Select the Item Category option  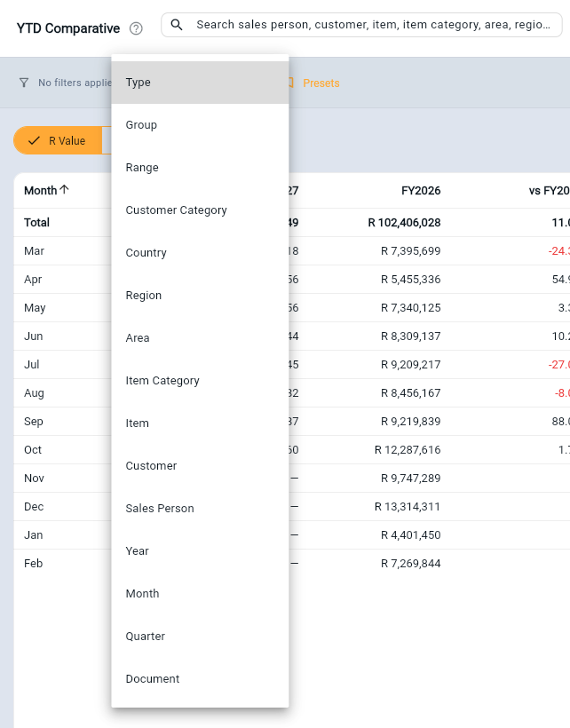point(200,381)
